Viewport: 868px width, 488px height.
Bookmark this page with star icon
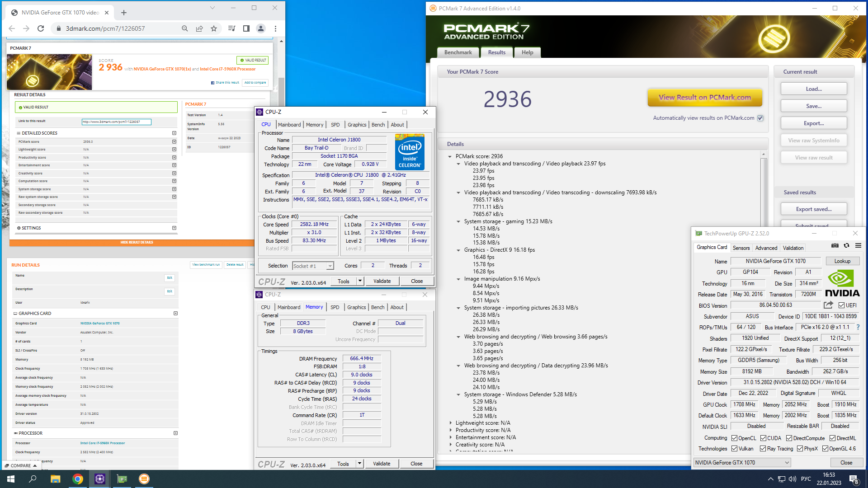click(214, 28)
